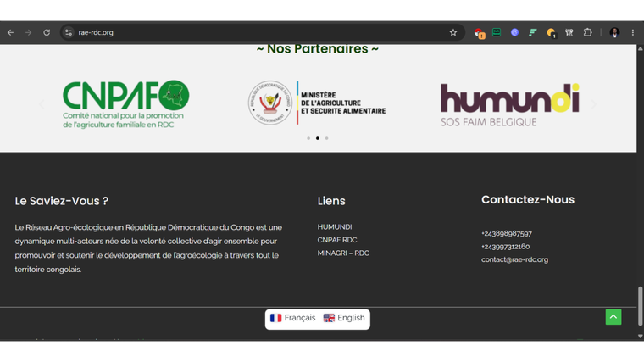
Task: Click the 'Contactez-Nous' heading
Action: coord(528,200)
